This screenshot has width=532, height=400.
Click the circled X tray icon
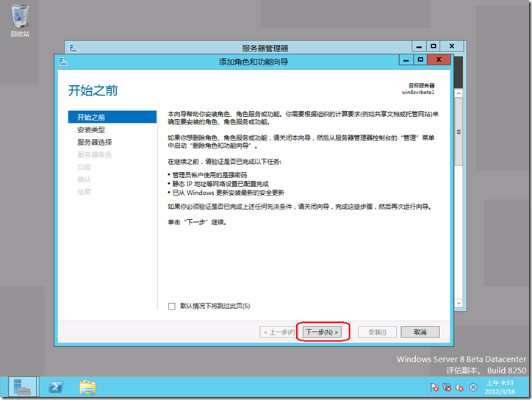click(473, 387)
